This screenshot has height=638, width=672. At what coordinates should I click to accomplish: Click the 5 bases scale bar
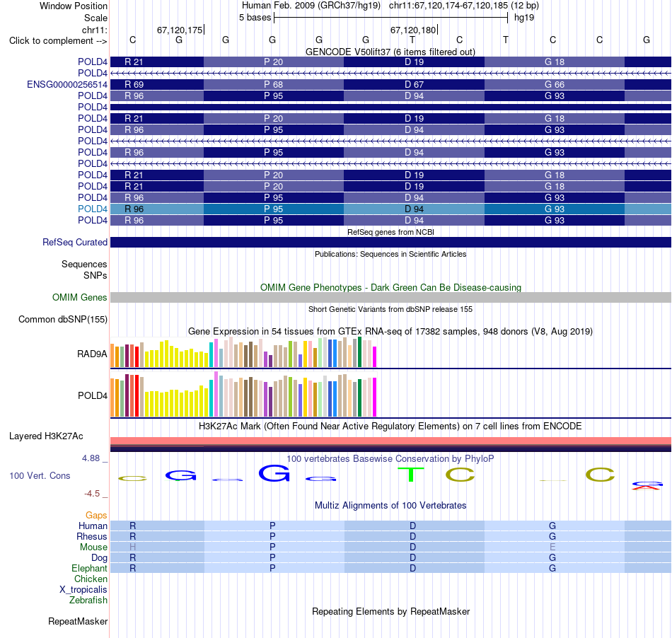[391, 18]
